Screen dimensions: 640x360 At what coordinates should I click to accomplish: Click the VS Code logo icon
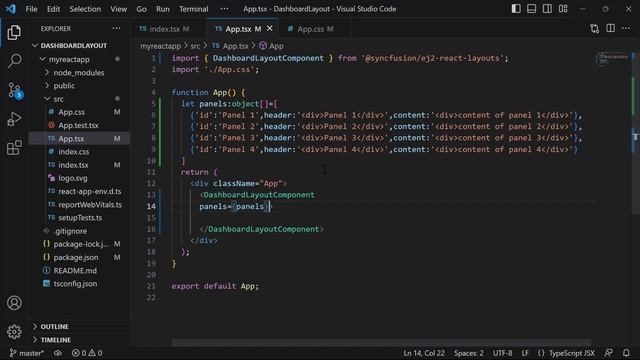point(10,9)
